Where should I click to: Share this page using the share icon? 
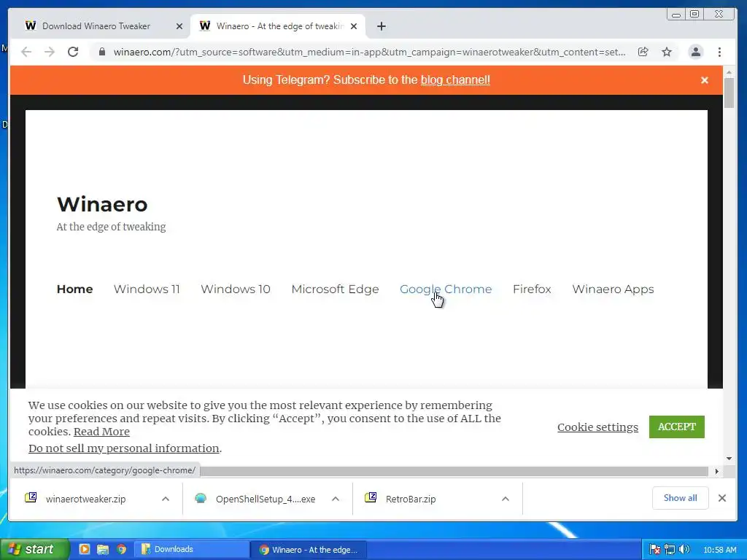(x=643, y=52)
